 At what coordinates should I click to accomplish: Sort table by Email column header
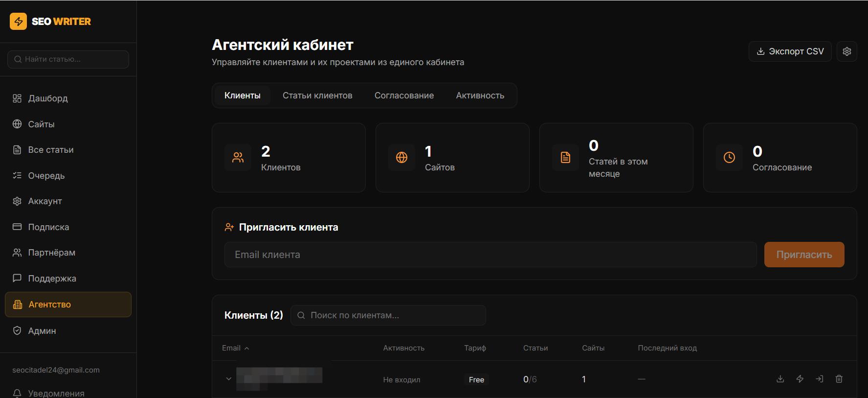(236, 348)
